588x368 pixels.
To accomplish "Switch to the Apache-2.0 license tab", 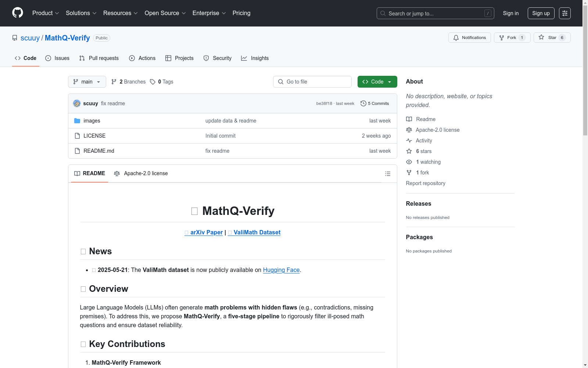I will (x=141, y=173).
